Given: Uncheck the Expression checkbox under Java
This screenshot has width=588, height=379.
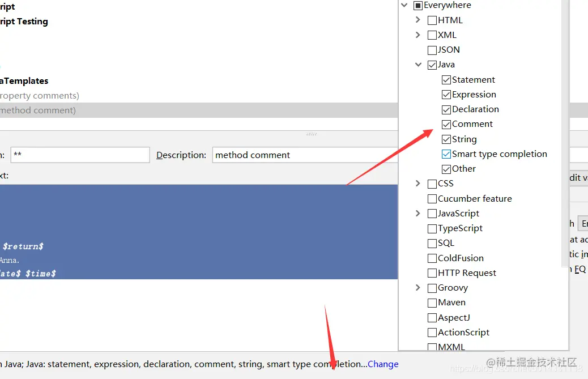Looking at the screenshot, I should [446, 95].
